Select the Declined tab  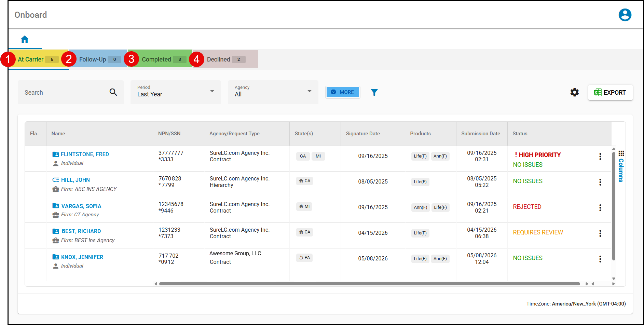225,59
